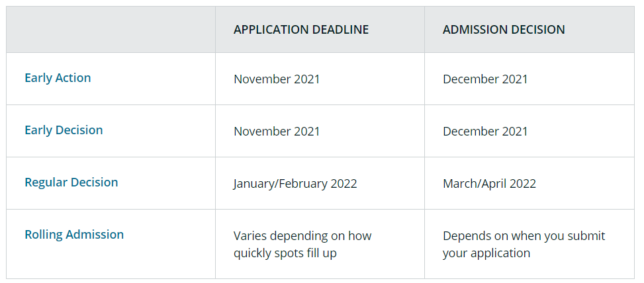Open the Early Decision link

(64, 130)
